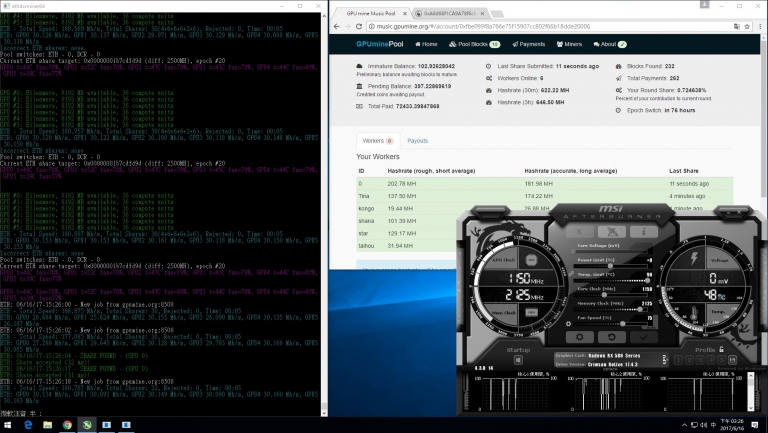Open Pool Blocks page in navbar
This screenshot has width=768, height=433.
[474, 44]
